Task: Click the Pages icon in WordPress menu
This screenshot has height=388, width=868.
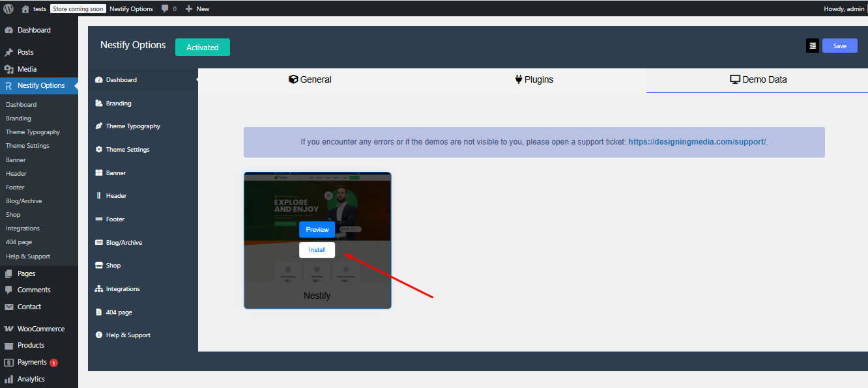Action: pos(8,273)
